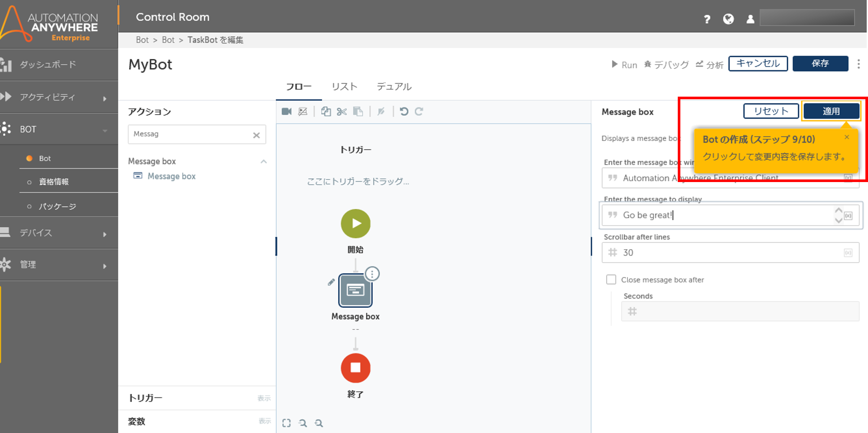This screenshot has height=433, width=868.
Task: Click the 適用 apply button
Action: pos(831,111)
